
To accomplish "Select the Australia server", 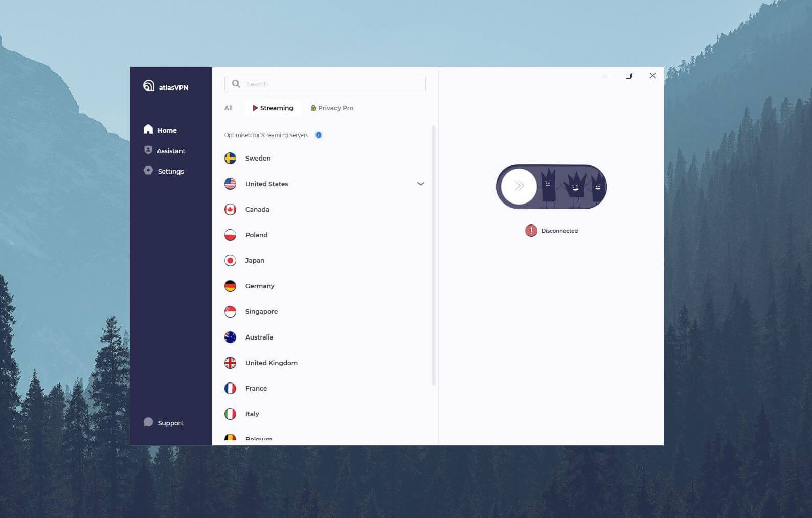I will point(325,337).
